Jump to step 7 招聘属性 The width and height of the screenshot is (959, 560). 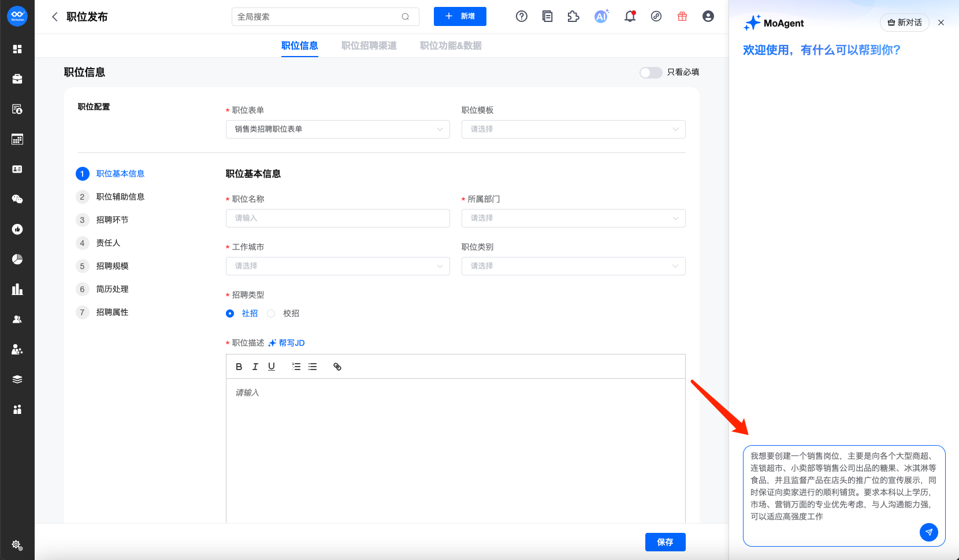click(103, 312)
